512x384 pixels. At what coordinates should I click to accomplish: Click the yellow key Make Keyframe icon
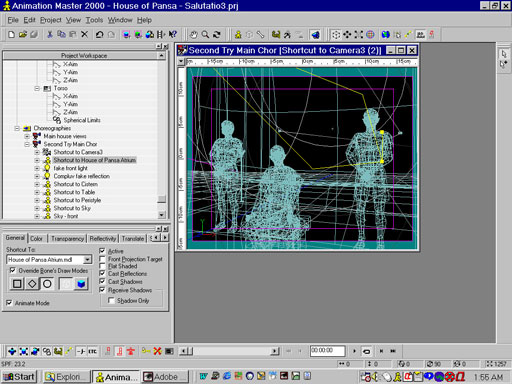coord(146,351)
